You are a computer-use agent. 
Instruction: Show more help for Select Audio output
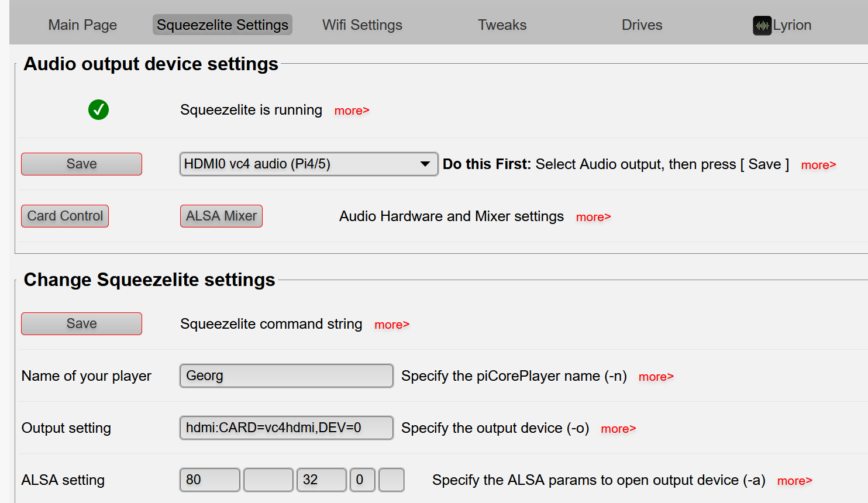(x=818, y=165)
